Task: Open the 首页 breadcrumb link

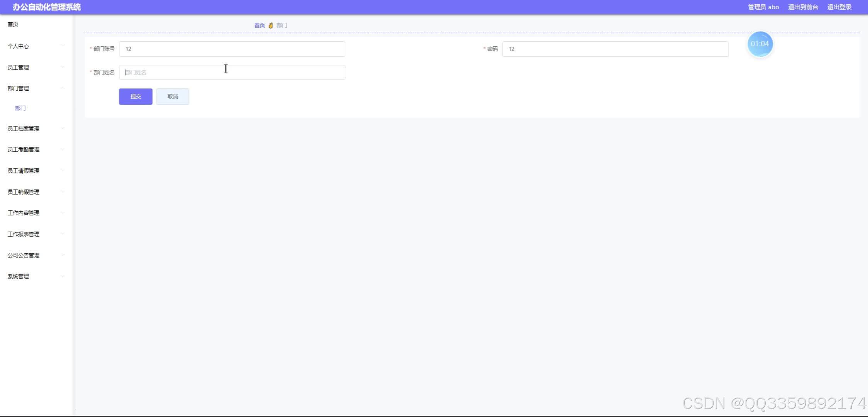Action: pos(259,25)
